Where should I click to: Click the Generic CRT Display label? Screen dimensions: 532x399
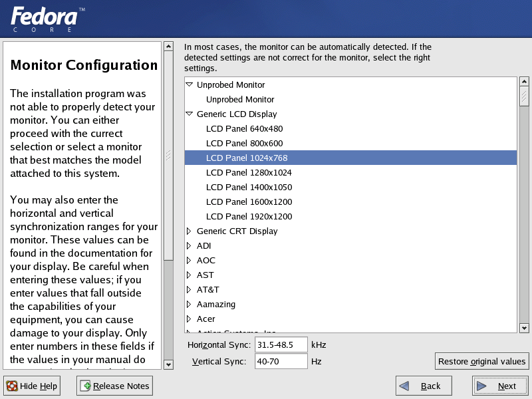point(237,231)
